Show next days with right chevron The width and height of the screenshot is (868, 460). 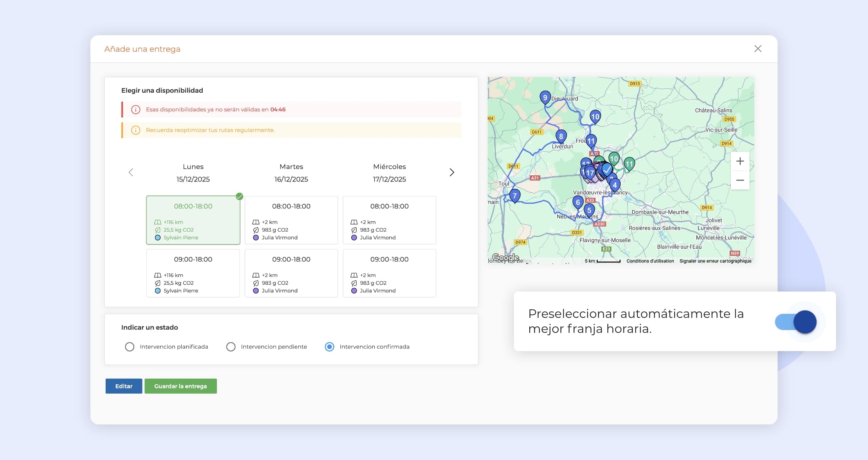tap(452, 172)
